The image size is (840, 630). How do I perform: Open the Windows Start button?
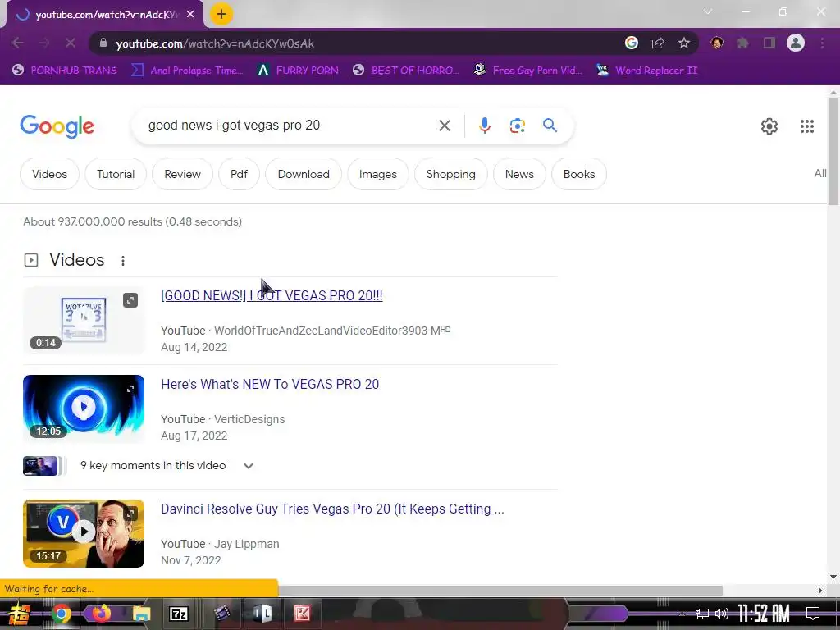20,614
